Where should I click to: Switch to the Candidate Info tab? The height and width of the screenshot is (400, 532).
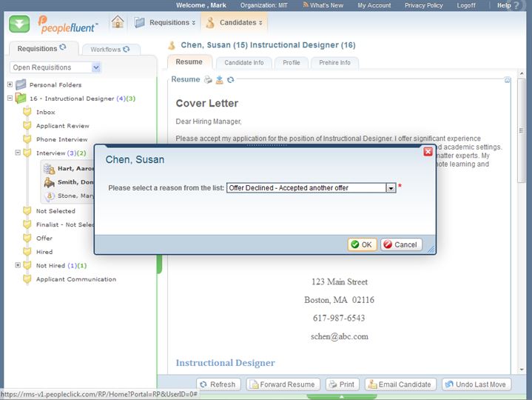point(243,62)
